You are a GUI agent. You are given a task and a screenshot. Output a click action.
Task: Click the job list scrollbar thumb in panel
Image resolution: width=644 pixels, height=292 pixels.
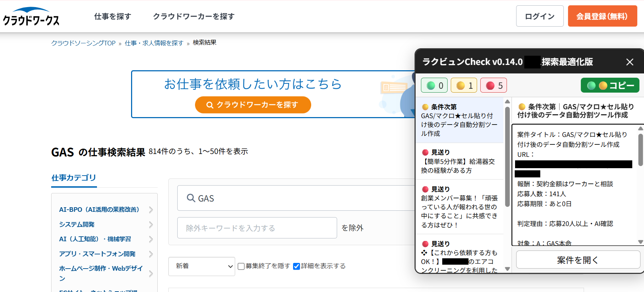[507, 156]
